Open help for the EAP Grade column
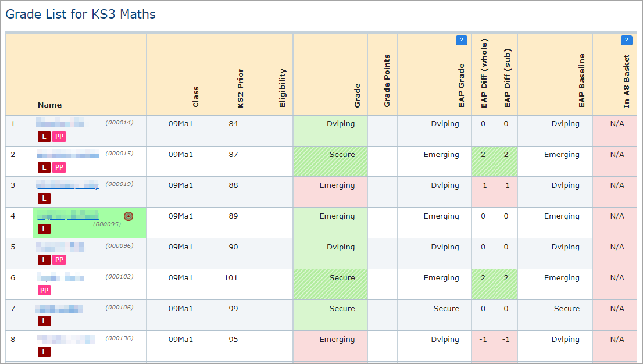Screen dimensions: 643x364 click(x=461, y=40)
